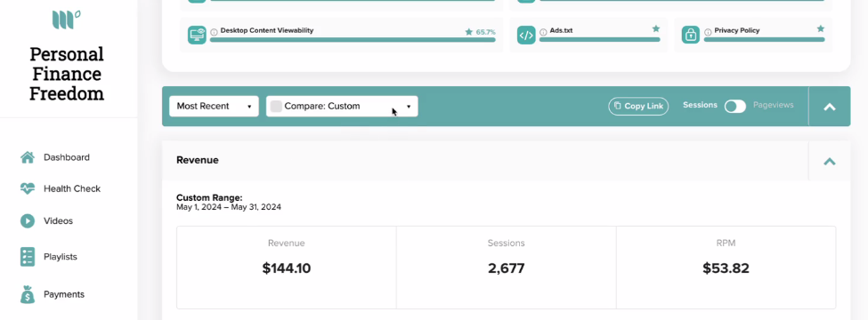Image resolution: width=868 pixels, height=320 pixels.
Task: Open Payments page
Action: (64, 294)
